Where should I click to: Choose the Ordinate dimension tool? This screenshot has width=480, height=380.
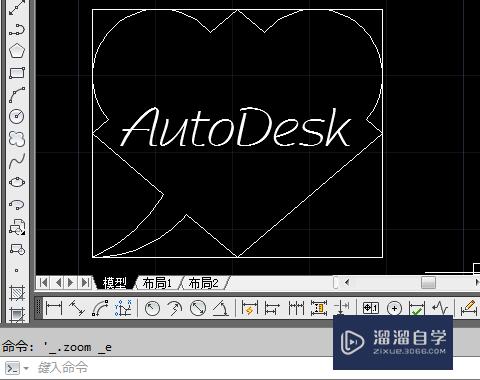point(123,308)
